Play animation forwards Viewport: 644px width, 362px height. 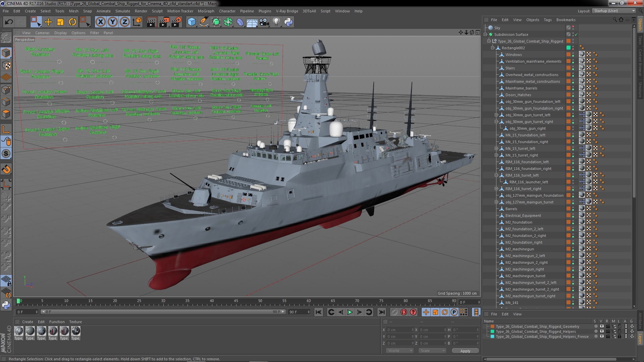pyautogui.click(x=350, y=312)
